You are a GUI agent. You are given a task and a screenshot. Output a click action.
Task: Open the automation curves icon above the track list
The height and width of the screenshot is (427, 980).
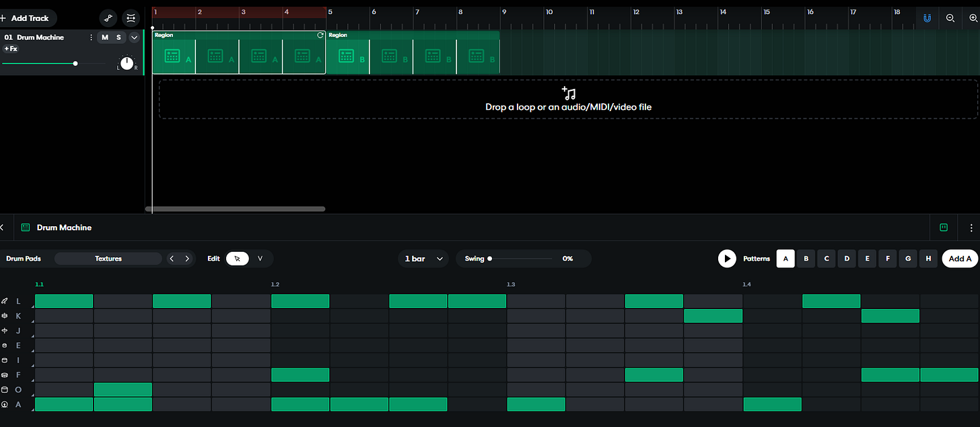coord(108,18)
